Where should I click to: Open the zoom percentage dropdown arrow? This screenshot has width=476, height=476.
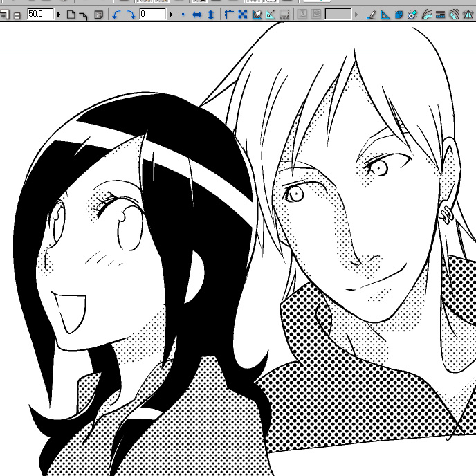point(59,15)
